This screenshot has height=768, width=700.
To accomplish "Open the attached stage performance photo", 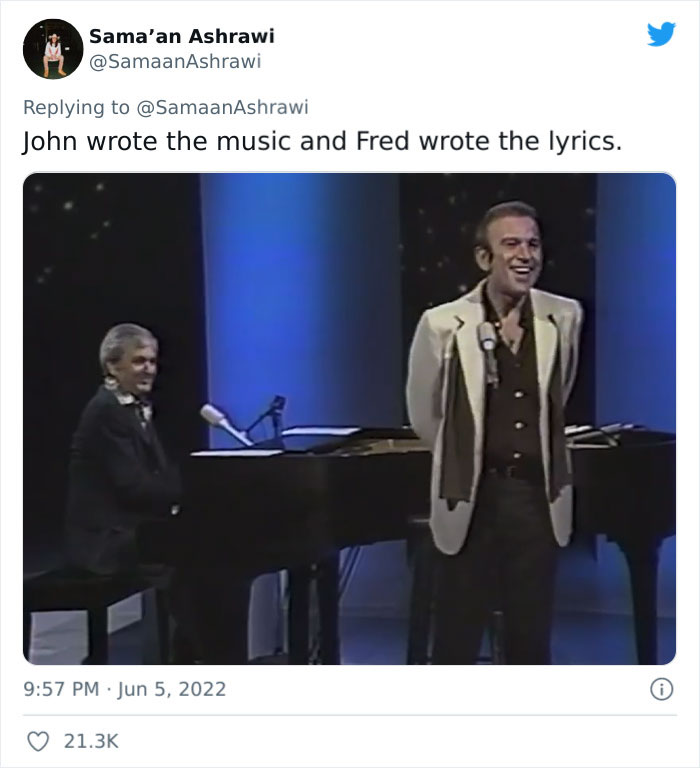I will click(349, 418).
